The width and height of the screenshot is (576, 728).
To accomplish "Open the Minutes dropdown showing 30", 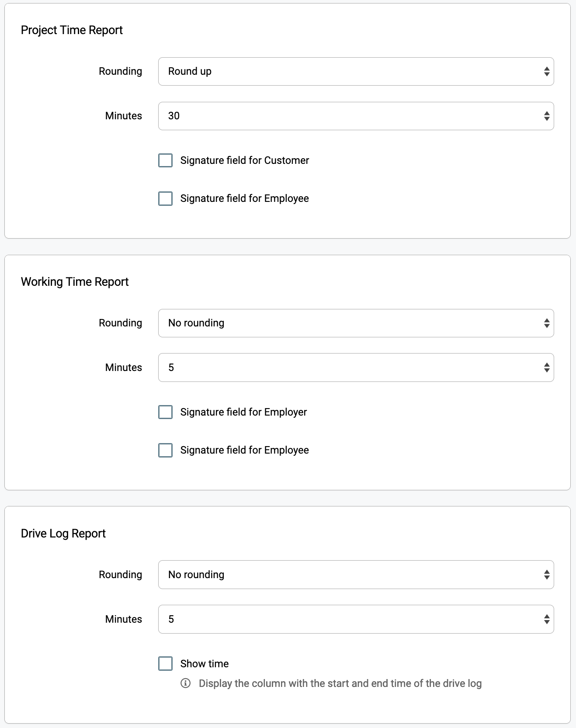I will 356,116.
